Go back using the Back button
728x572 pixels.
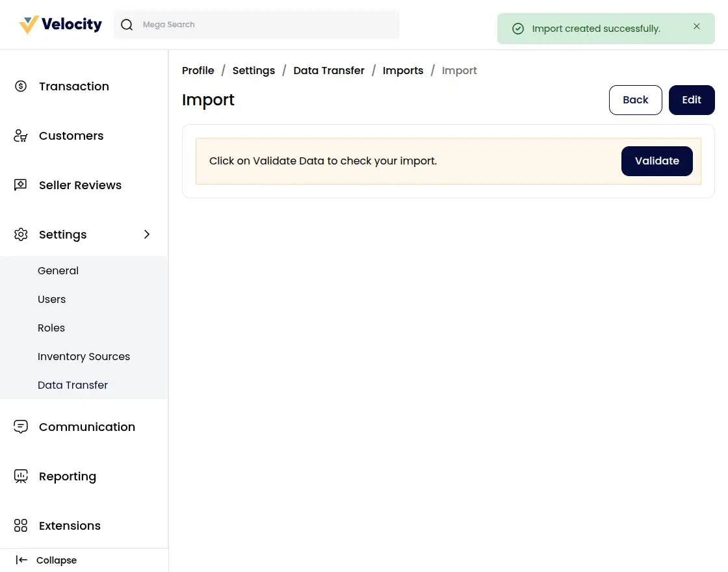coord(635,100)
